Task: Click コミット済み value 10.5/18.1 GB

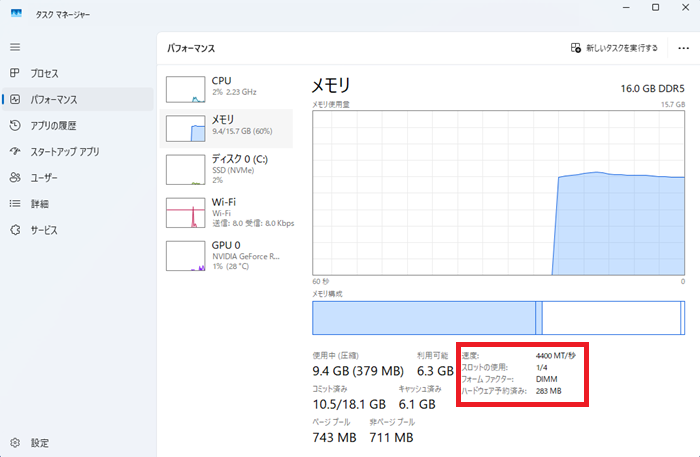Action: pos(349,404)
